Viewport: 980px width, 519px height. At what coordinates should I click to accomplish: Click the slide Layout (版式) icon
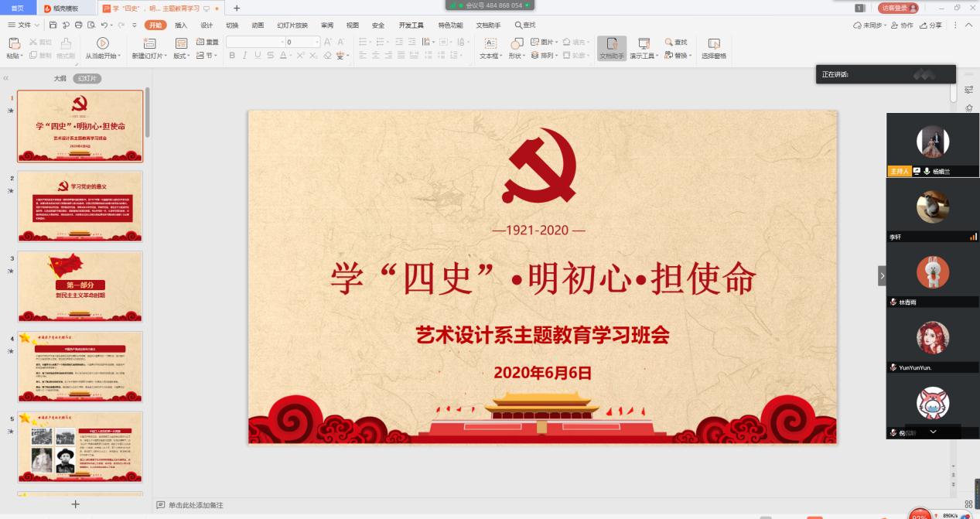(x=182, y=43)
